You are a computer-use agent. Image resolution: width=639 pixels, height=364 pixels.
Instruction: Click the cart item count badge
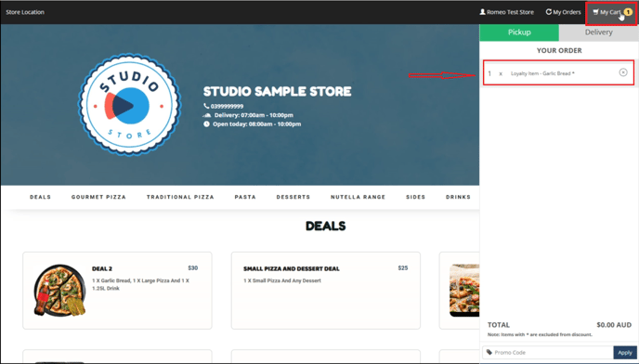tap(628, 12)
